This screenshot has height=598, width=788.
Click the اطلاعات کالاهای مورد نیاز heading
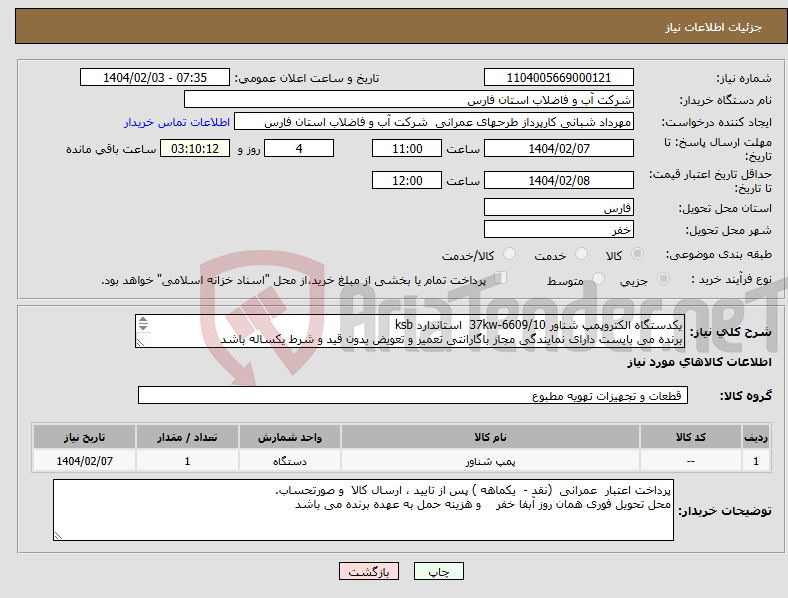[699, 362]
